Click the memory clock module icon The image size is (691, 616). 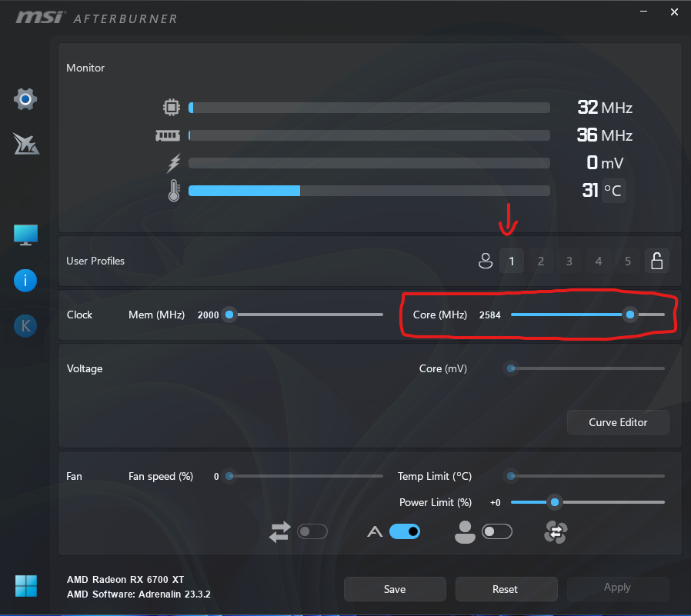(168, 135)
